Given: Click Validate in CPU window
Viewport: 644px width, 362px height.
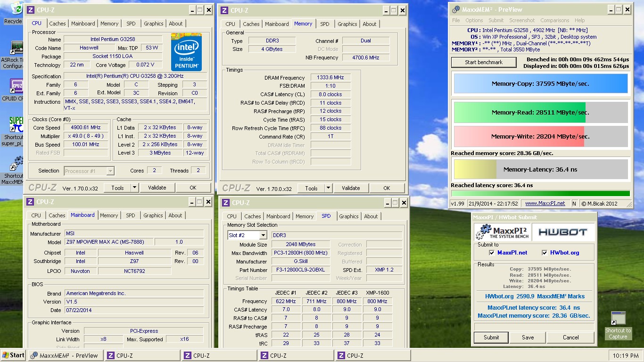Looking at the screenshot, I should tap(157, 188).
